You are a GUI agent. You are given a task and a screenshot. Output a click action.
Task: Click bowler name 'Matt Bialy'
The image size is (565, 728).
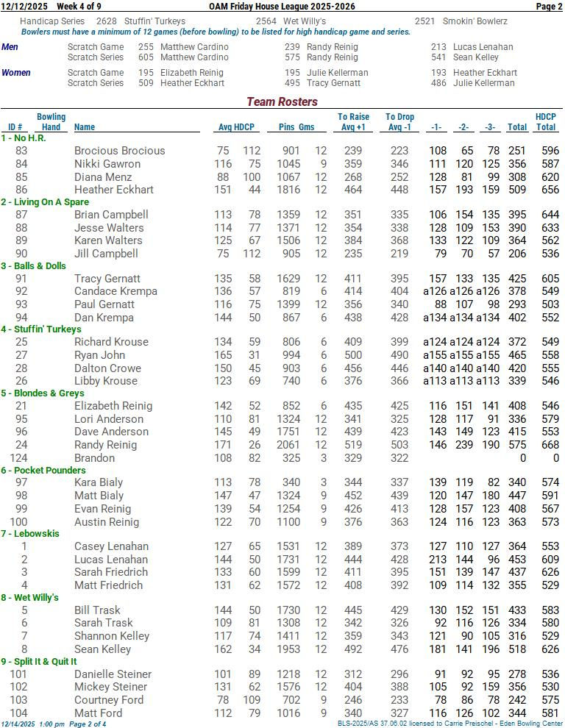99,496
